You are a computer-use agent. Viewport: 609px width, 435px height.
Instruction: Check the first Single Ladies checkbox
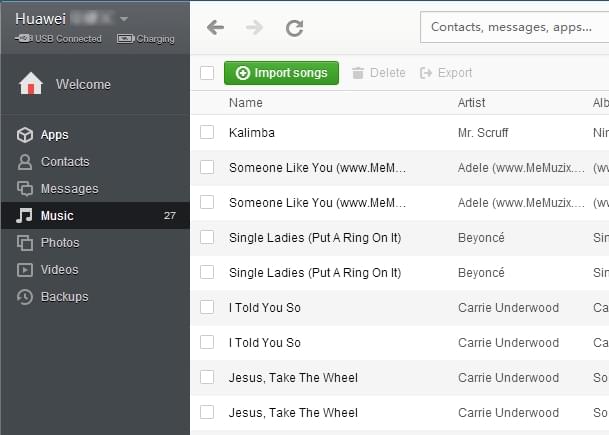click(207, 237)
